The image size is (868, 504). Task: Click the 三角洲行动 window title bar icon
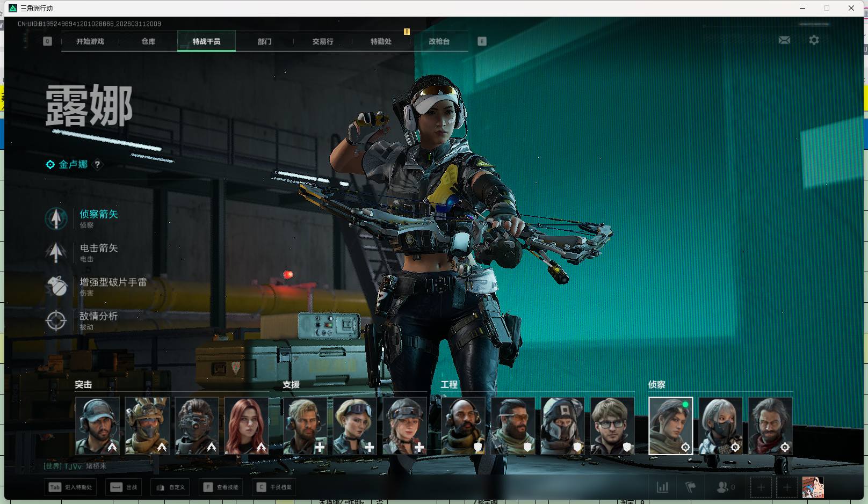point(13,8)
